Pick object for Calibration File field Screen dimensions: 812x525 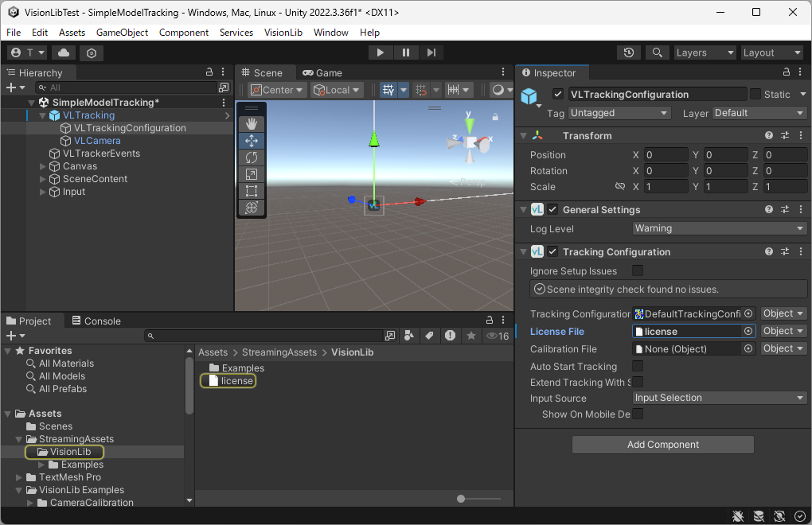pyautogui.click(x=748, y=348)
